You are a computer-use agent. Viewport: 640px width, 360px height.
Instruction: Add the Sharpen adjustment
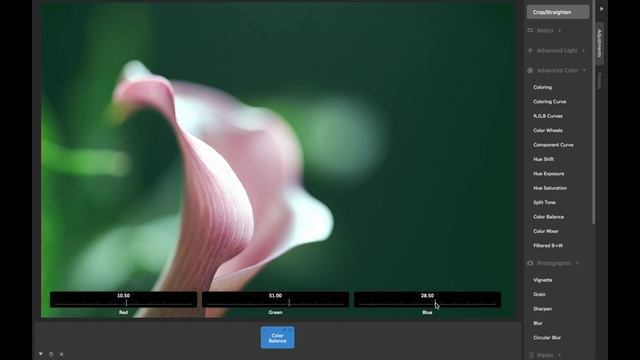[542, 309]
